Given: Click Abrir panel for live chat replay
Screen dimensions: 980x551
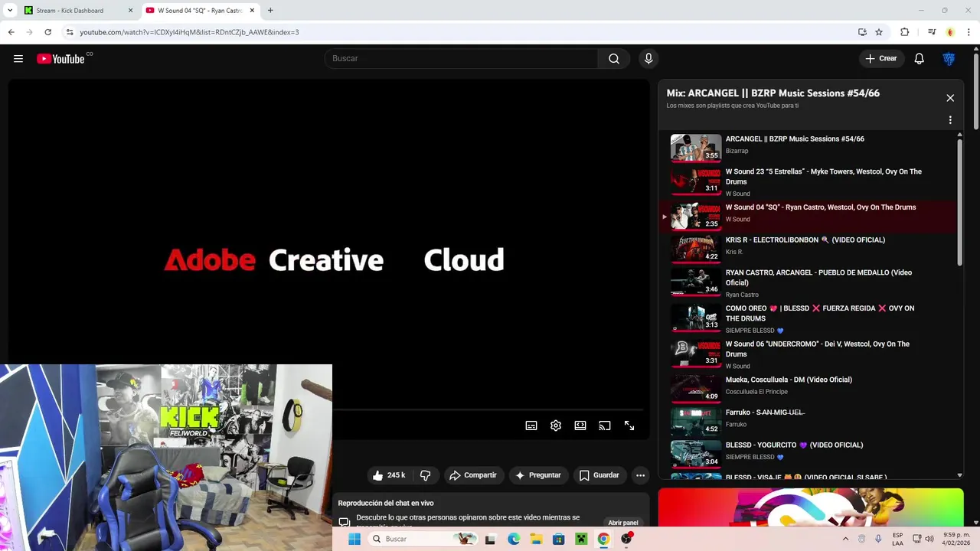Looking at the screenshot, I should click(623, 523).
